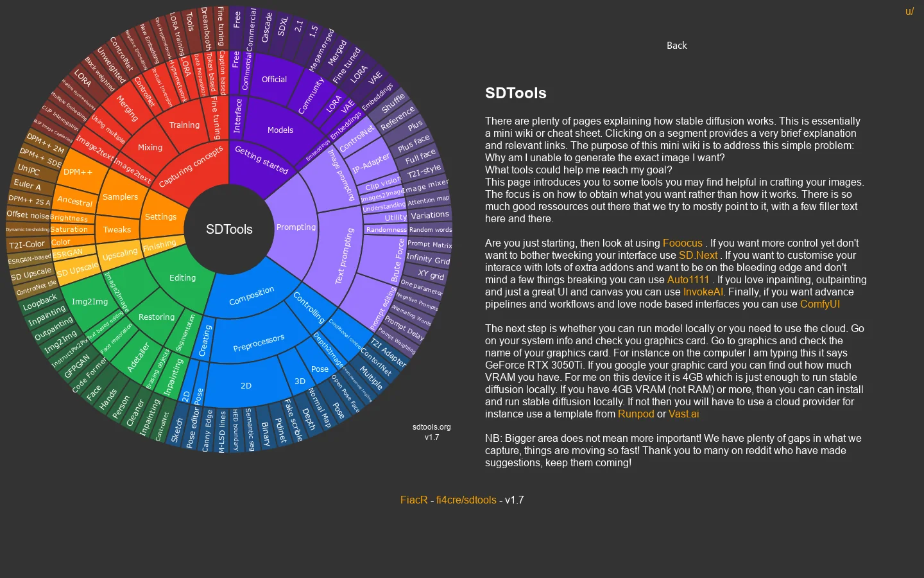Open the Vast.ai link
Image resolution: width=924 pixels, height=578 pixels.
[683, 414]
